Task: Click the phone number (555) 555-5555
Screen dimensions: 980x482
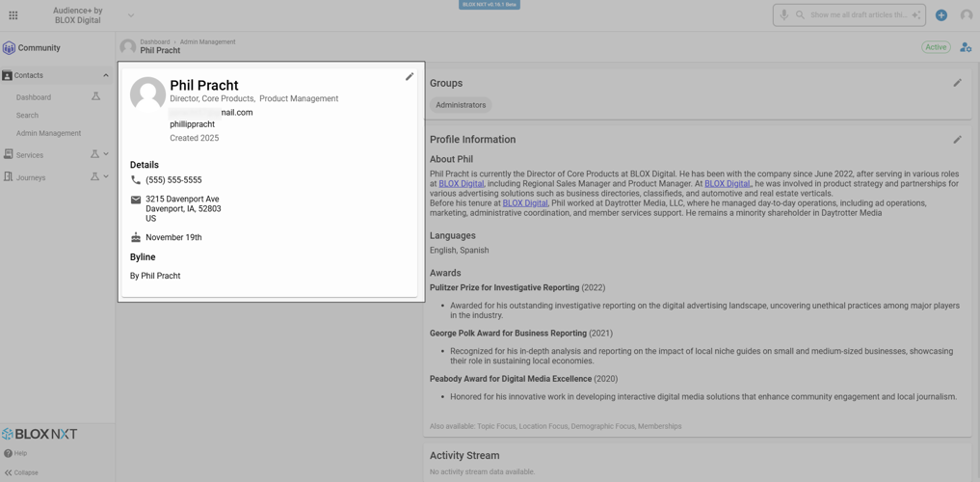Action: point(173,180)
